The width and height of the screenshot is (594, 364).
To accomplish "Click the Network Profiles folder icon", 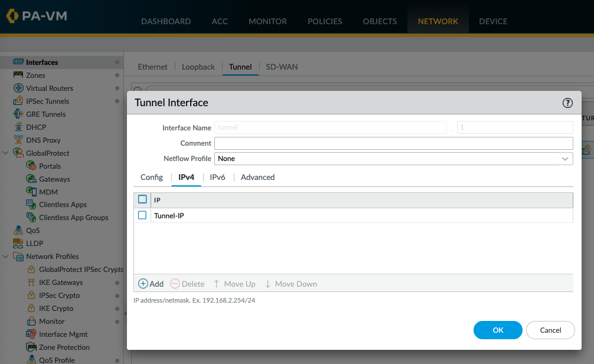I will (x=18, y=257).
